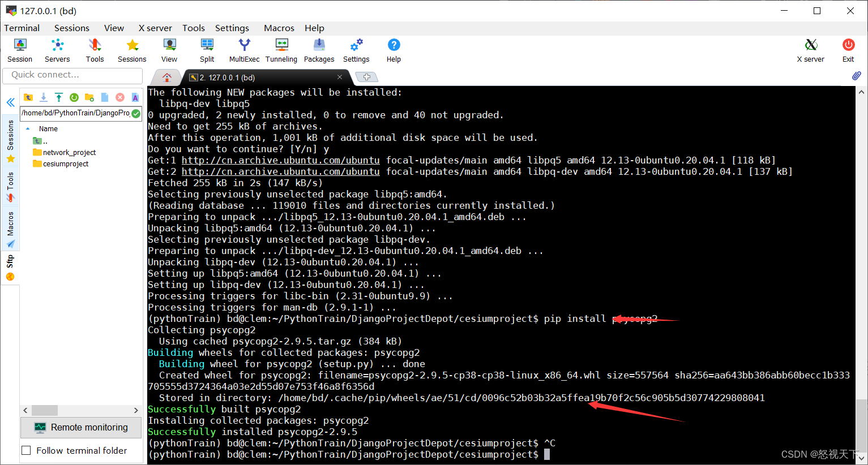The image size is (868, 465).
Task: Split the terminal view
Action: (x=207, y=50)
